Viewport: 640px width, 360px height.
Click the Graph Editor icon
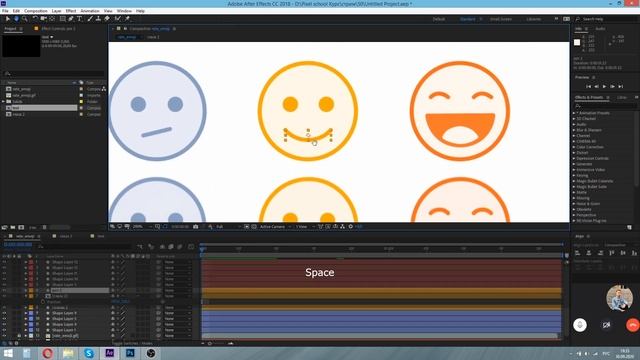(191, 247)
